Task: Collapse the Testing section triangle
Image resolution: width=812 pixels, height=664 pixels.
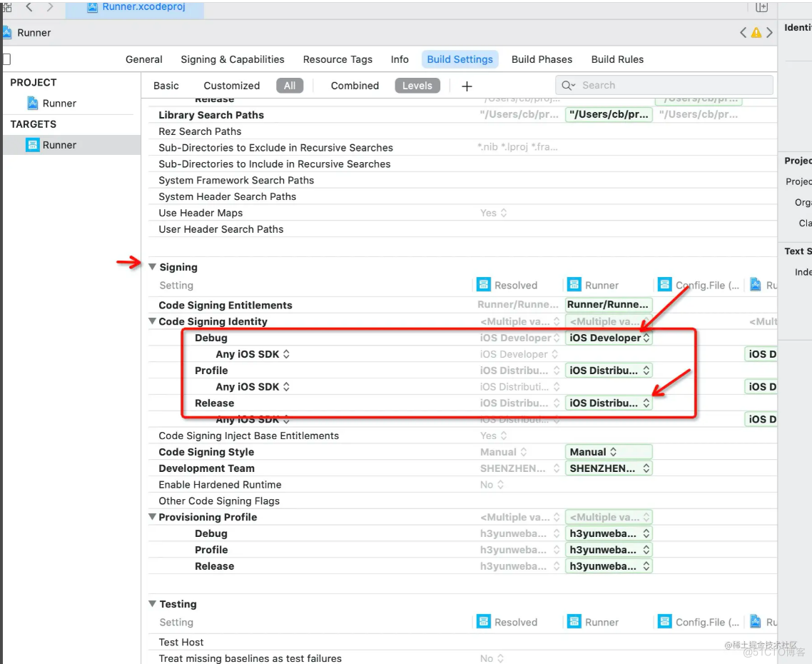Action: (x=152, y=604)
